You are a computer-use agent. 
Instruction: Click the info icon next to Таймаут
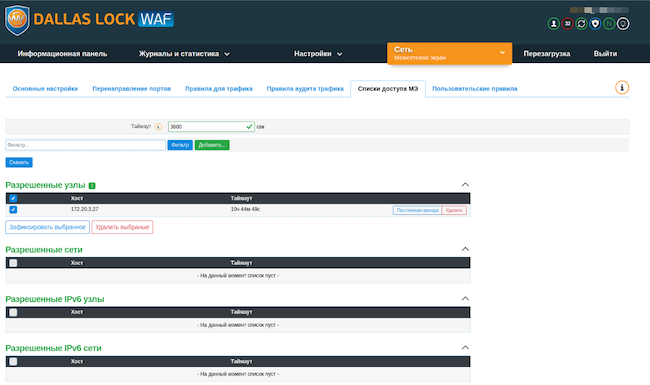(158, 127)
